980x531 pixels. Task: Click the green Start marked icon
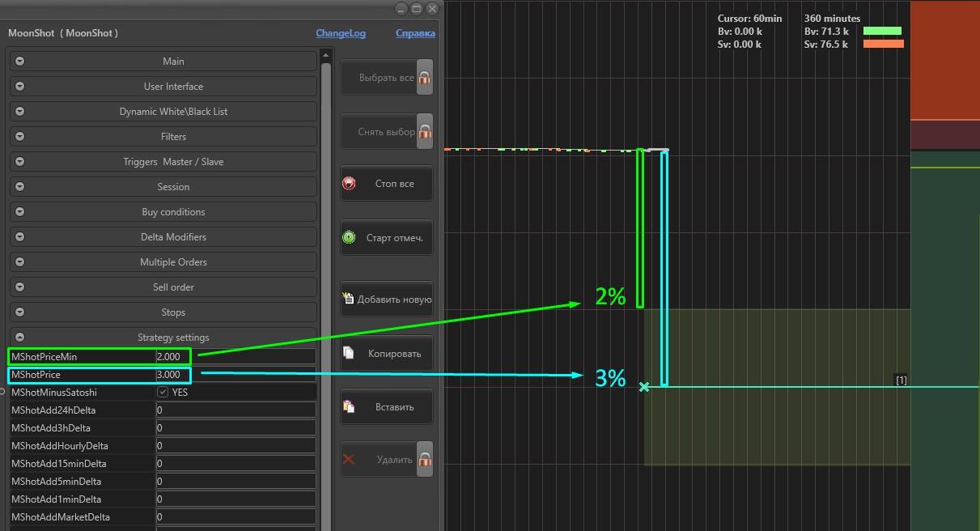click(x=349, y=238)
